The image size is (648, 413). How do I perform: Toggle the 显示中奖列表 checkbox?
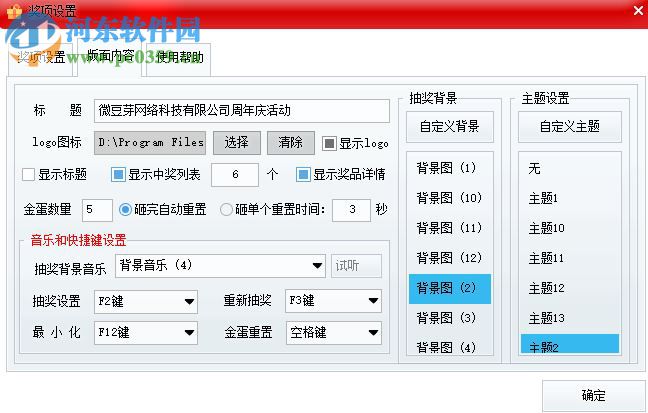[x=118, y=174]
